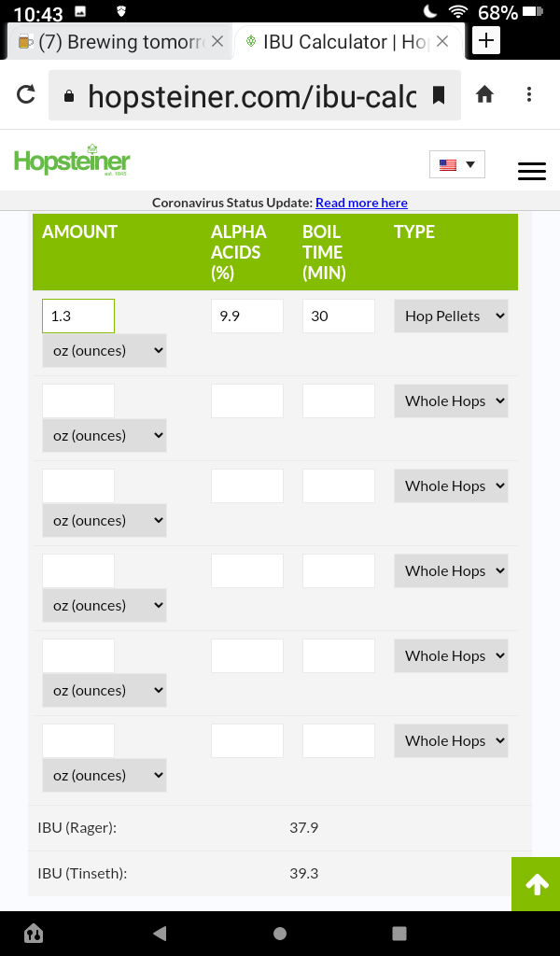This screenshot has width=560, height=956.
Task: Focus first row alpha acids field
Action: pos(247,316)
